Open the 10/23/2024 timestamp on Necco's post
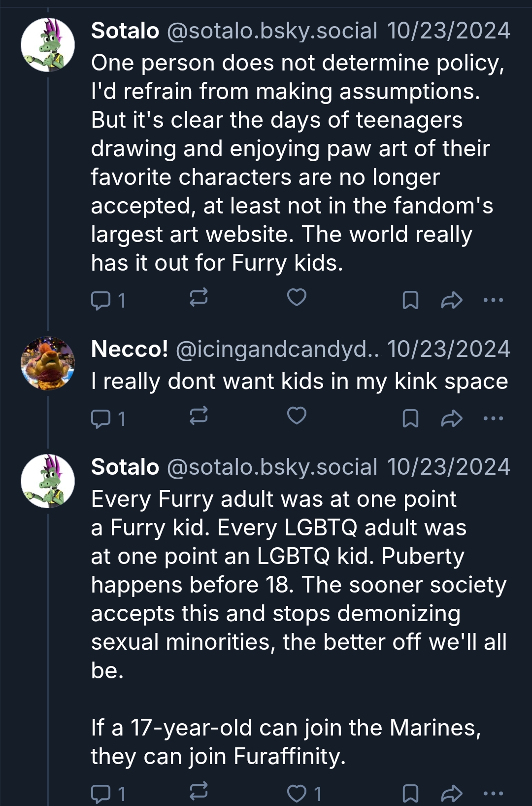Screen dimensions: 532x806 point(448,349)
